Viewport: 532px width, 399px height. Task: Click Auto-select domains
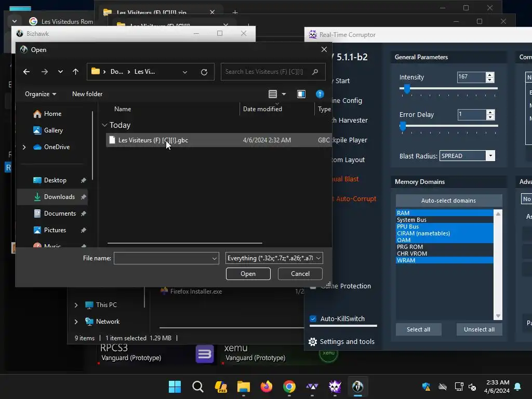pos(448,201)
